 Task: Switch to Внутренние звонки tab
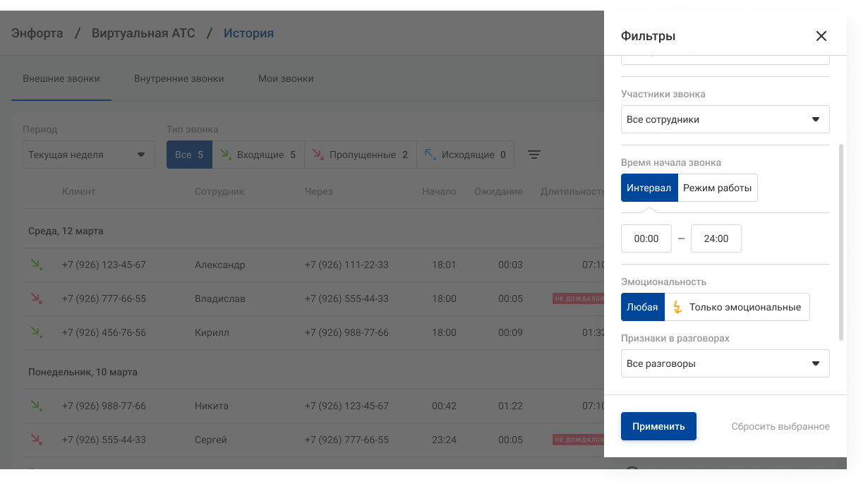pyautogui.click(x=179, y=78)
